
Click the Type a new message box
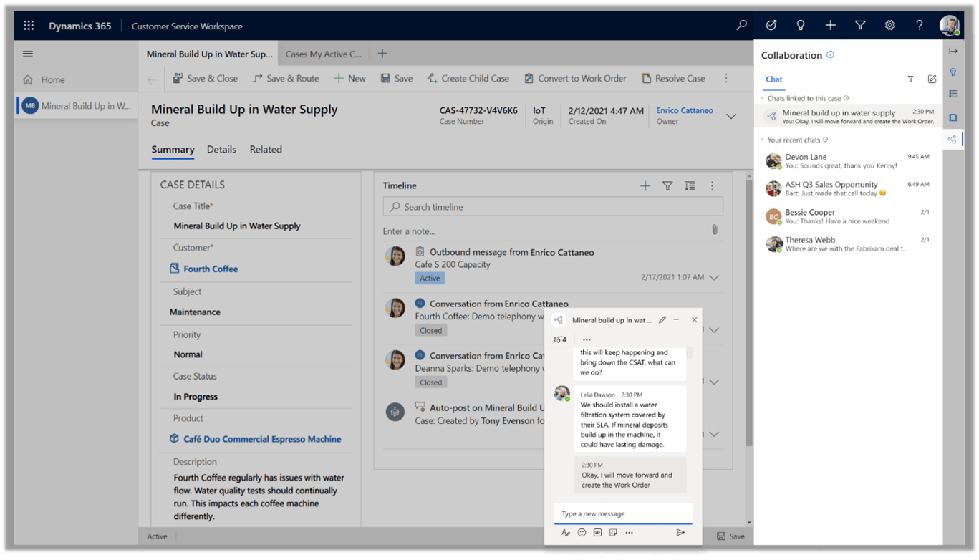(x=623, y=513)
